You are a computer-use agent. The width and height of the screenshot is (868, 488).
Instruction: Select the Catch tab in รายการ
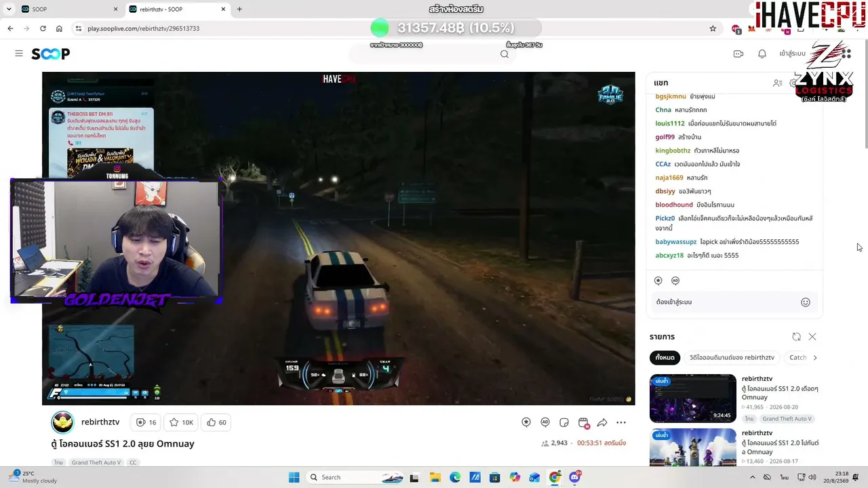coord(798,357)
